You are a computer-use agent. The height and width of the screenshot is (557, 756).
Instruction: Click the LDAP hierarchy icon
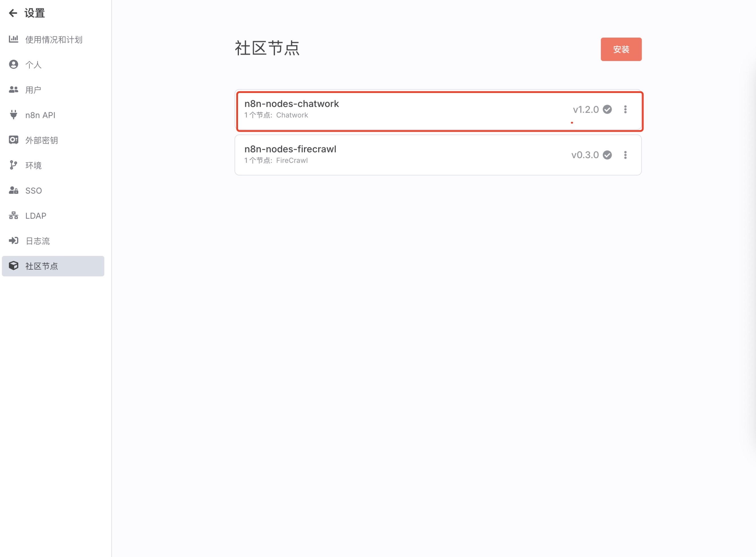click(13, 216)
